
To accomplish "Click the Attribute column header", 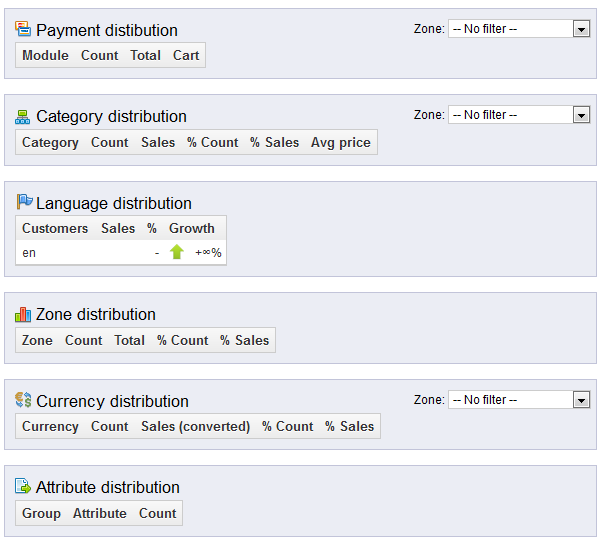I will [x=100, y=514].
